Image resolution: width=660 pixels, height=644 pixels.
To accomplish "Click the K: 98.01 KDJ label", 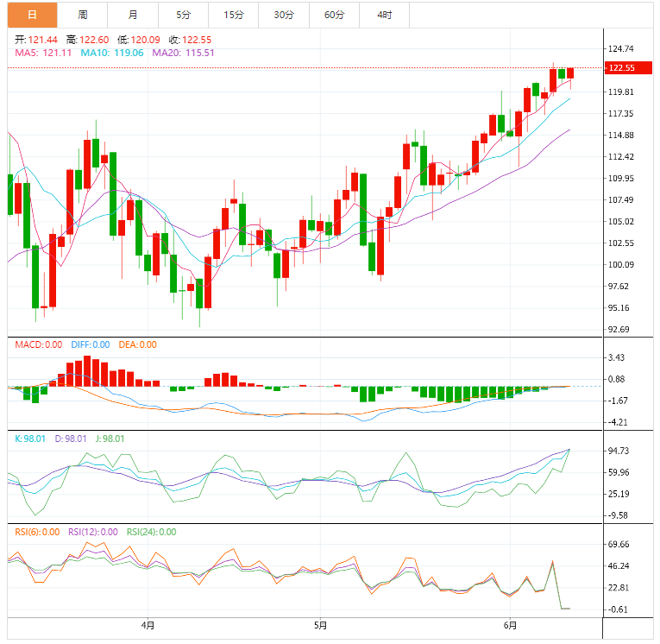I will (x=29, y=439).
